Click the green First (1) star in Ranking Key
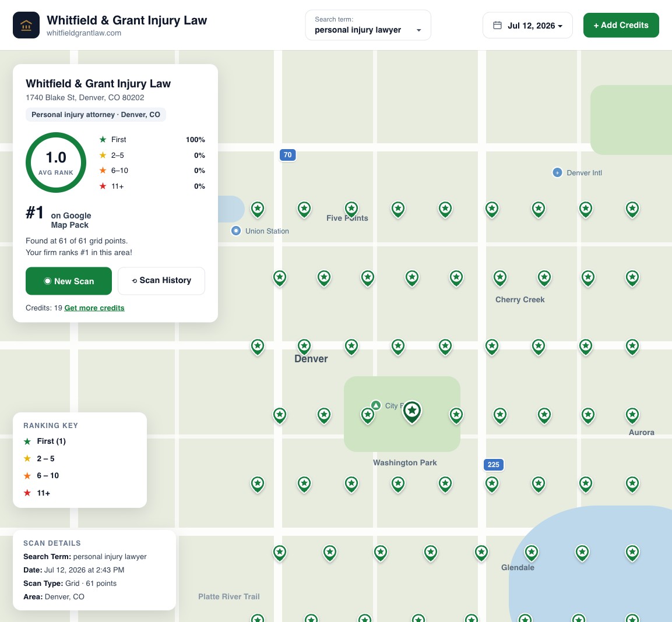Viewport: 672px width, 622px height. (27, 441)
